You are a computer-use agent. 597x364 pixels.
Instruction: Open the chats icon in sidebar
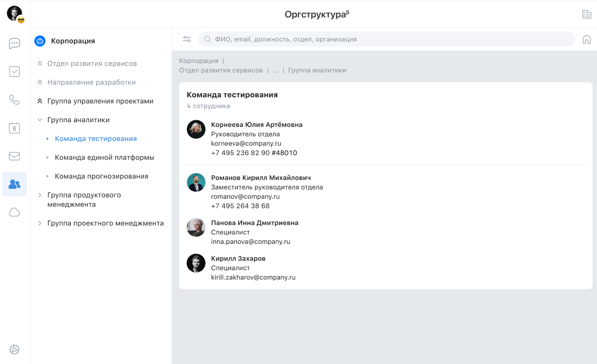[x=15, y=43]
